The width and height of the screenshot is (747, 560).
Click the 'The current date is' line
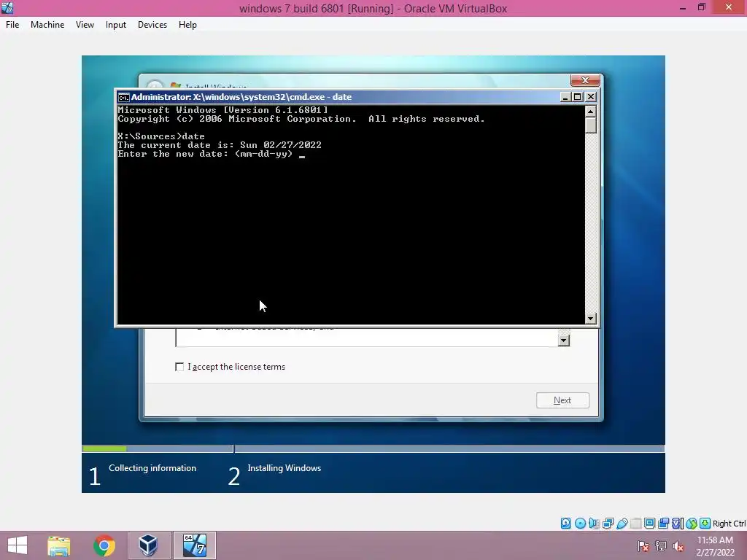[x=220, y=145]
